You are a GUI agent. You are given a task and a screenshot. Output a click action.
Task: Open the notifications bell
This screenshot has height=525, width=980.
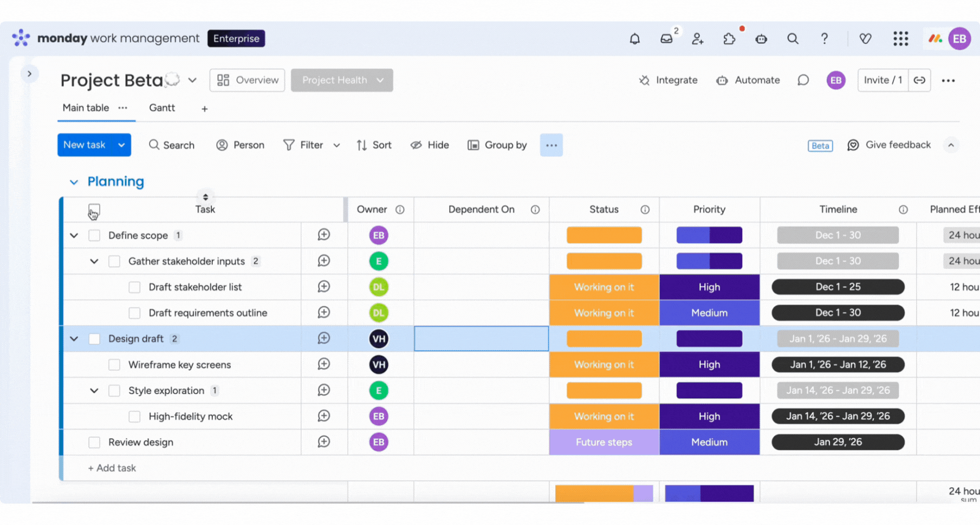tap(634, 39)
